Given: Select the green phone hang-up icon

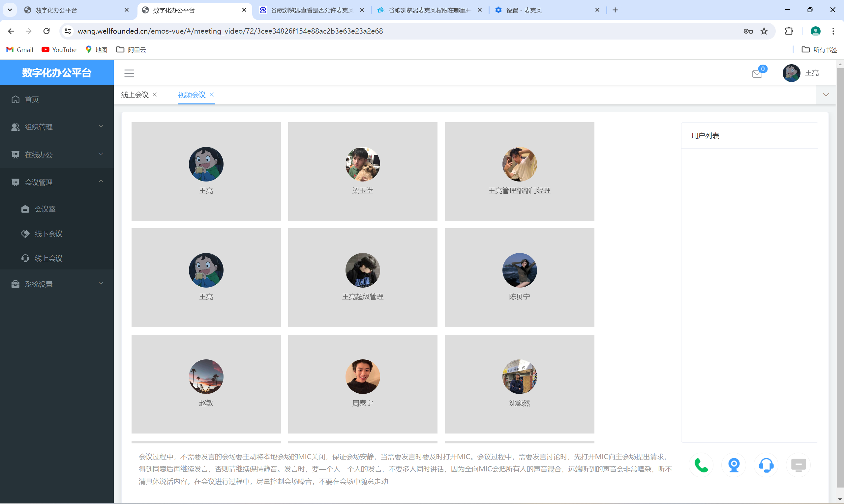Looking at the screenshot, I should pyautogui.click(x=701, y=465).
